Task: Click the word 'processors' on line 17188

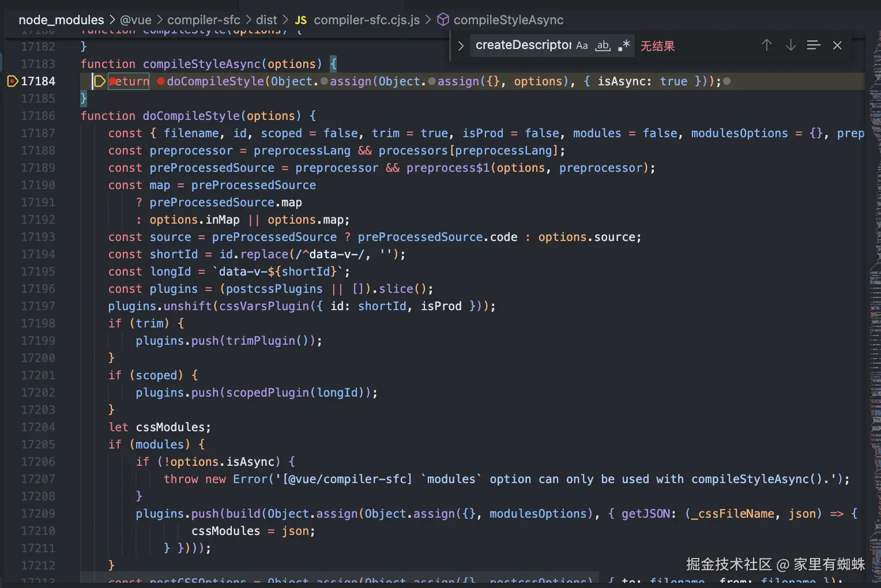Action: click(413, 150)
